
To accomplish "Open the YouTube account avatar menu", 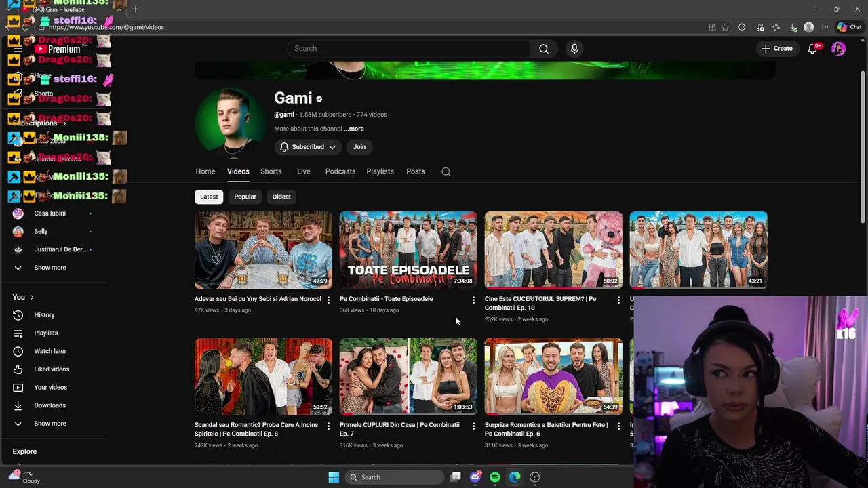I will [x=839, y=49].
